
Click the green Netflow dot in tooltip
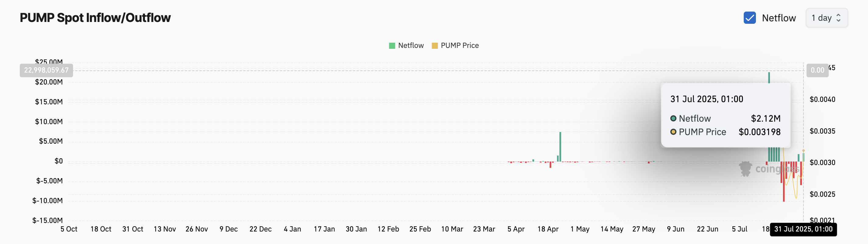click(673, 118)
